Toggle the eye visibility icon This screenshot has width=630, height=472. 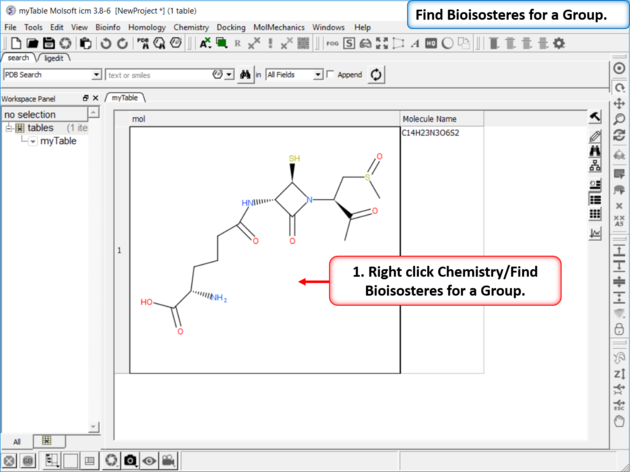pos(150,461)
